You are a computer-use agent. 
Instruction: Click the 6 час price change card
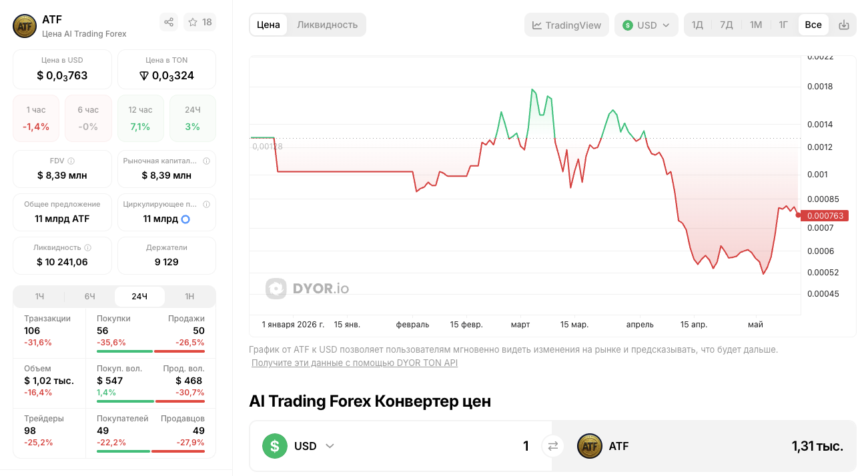click(88, 118)
